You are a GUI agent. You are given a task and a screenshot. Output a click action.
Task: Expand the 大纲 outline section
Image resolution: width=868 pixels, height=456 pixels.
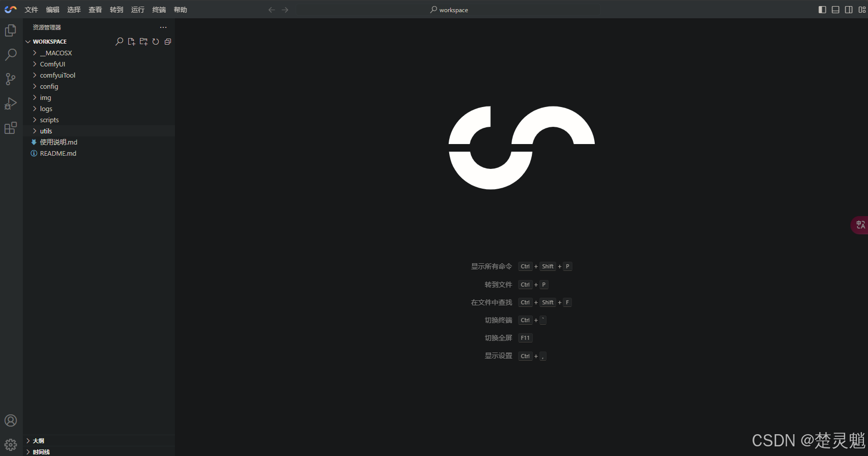[99, 441]
